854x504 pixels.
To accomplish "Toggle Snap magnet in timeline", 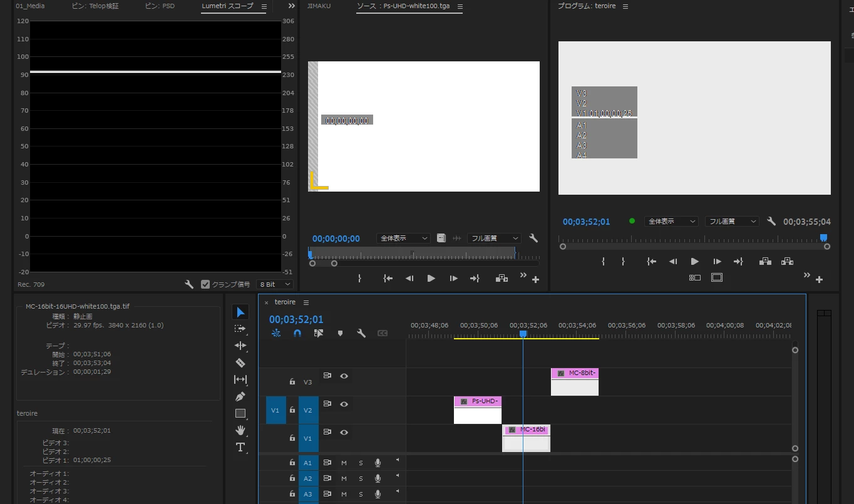I will [297, 333].
